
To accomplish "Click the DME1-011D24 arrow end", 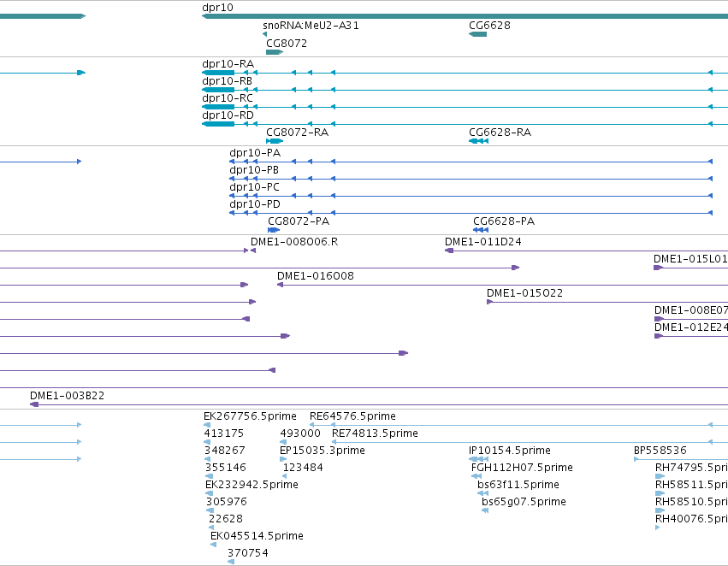I will tap(449, 251).
